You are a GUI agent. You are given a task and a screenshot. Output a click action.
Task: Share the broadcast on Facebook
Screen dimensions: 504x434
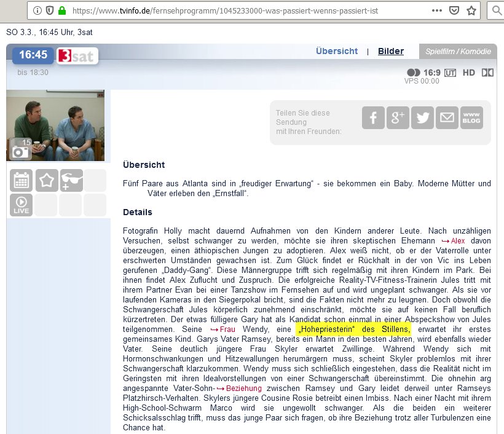(373, 118)
